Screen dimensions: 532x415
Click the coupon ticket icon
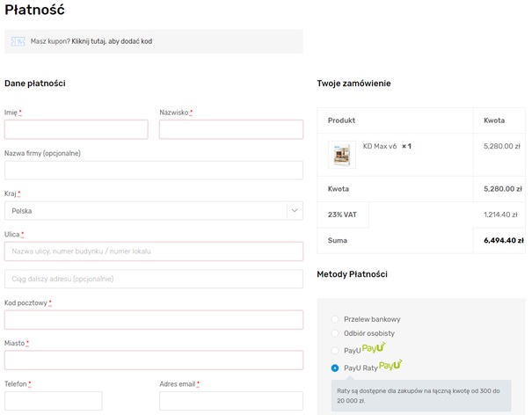18,41
